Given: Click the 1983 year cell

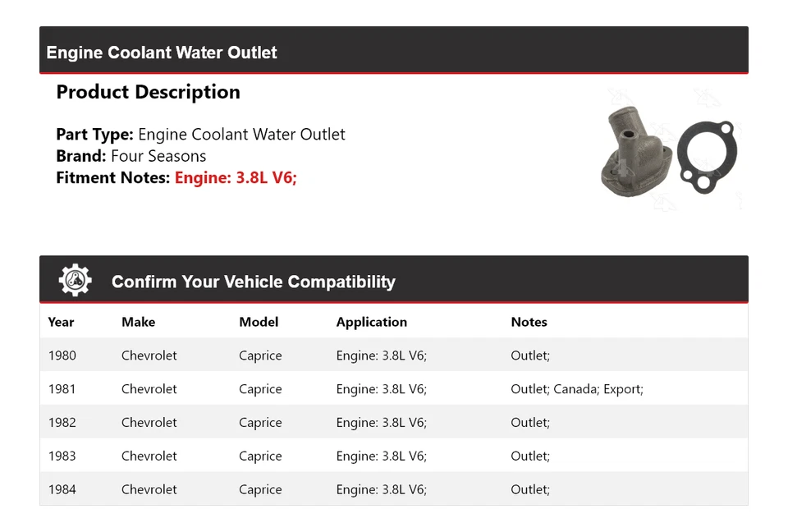Looking at the screenshot, I should [62, 456].
